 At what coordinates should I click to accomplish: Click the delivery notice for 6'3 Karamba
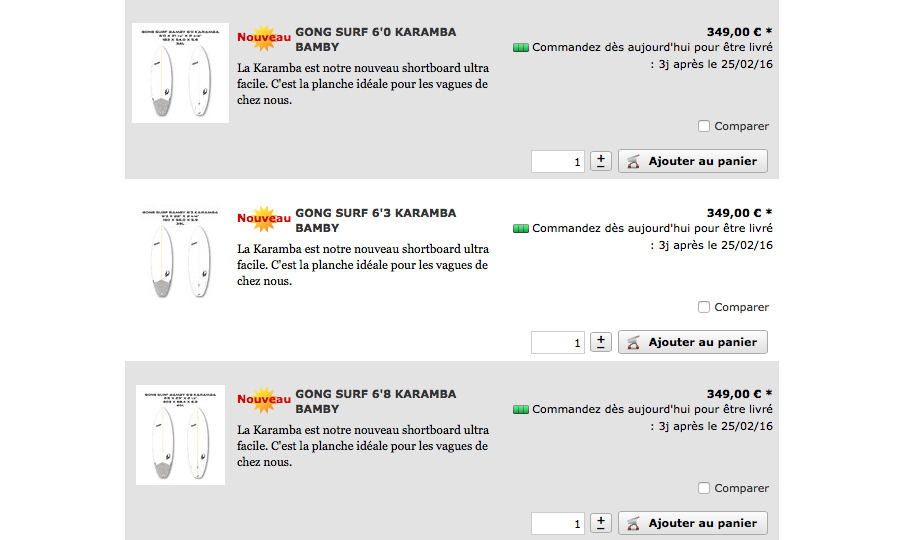[652, 237]
